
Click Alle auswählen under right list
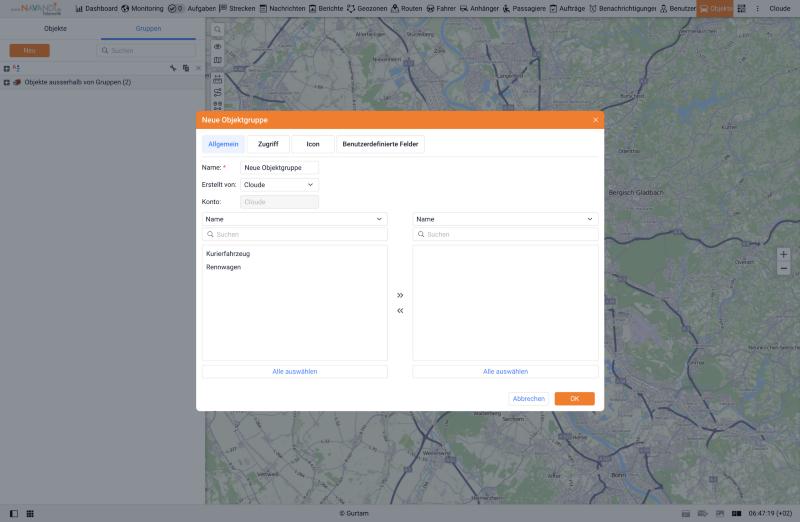505,371
